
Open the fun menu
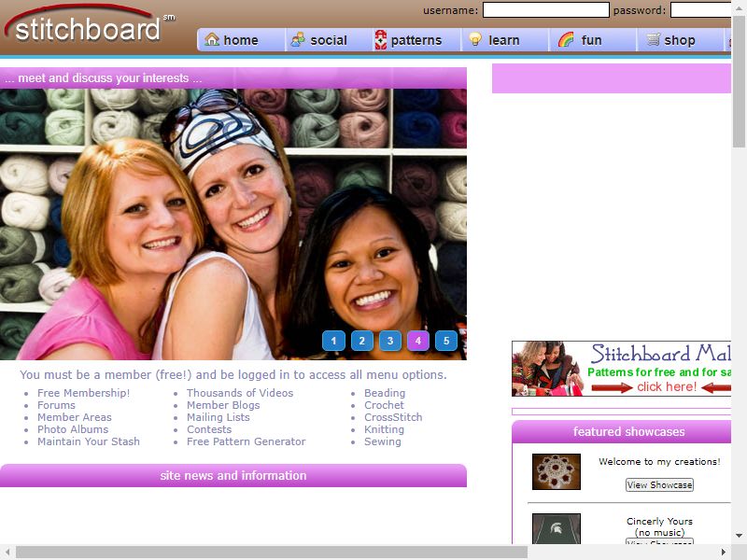tap(592, 40)
